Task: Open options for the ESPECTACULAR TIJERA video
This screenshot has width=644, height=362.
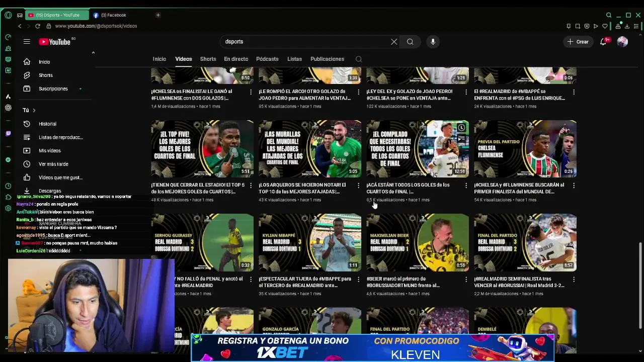Action: click(x=358, y=279)
